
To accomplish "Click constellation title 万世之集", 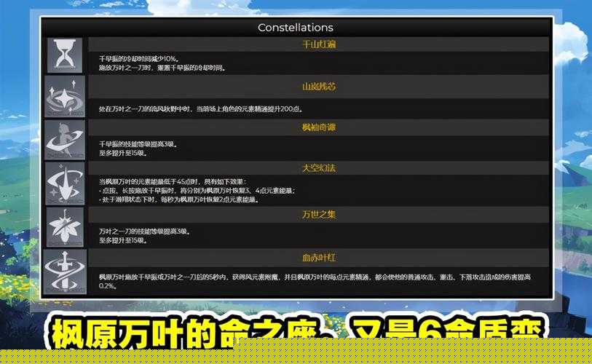I will click(319, 215).
